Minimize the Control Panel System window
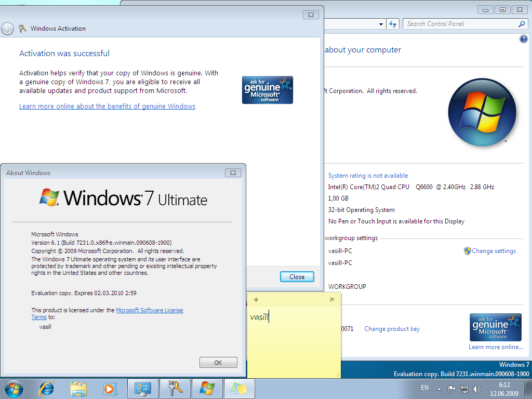 coord(486,10)
